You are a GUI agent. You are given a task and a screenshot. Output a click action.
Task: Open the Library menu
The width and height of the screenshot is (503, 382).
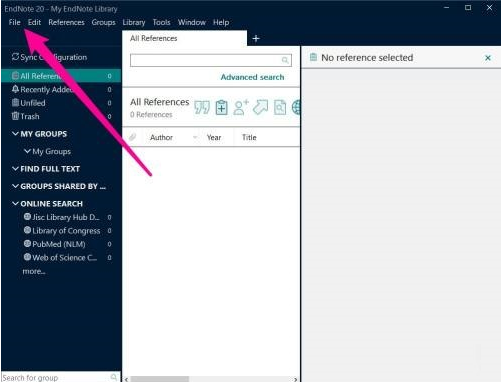(x=134, y=22)
